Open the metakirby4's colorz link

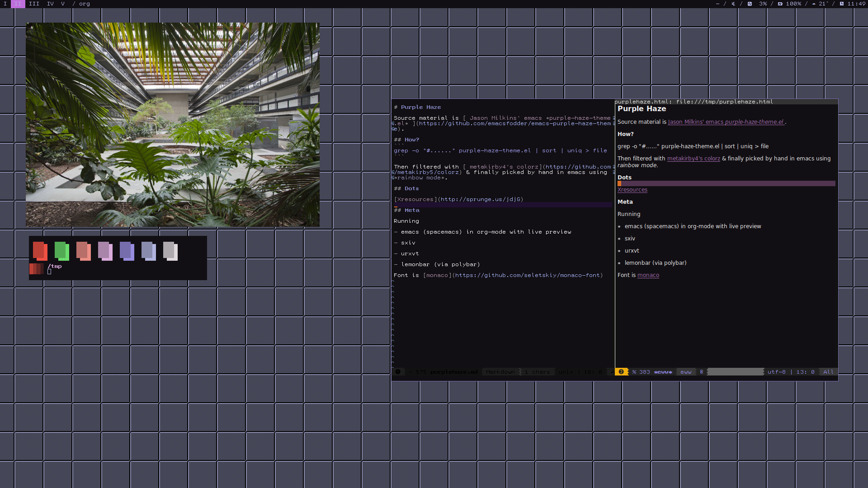693,159
